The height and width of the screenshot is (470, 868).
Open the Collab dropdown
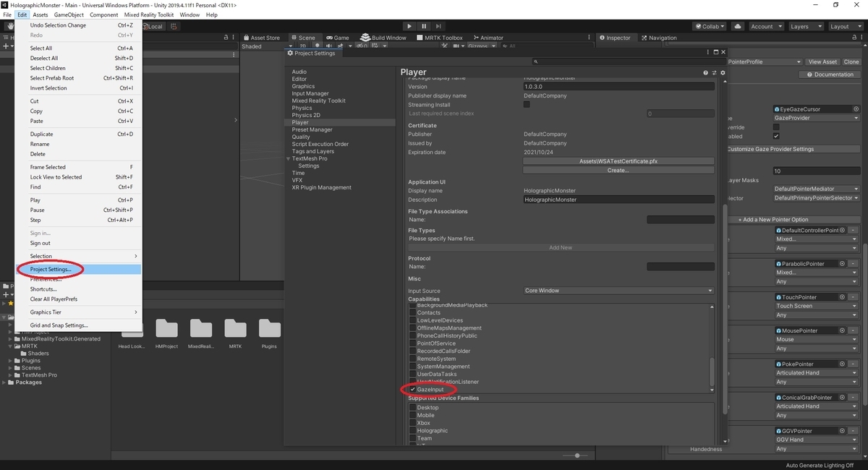[710, 26]
